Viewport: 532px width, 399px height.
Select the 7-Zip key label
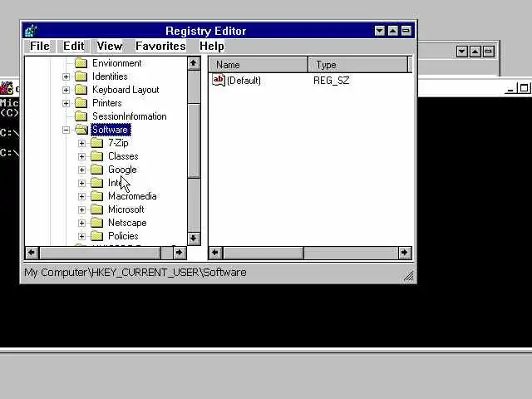pos(118,143)
